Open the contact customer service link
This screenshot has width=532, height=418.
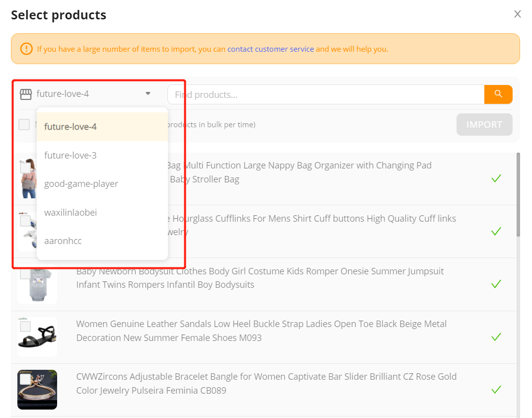point(270,49)
